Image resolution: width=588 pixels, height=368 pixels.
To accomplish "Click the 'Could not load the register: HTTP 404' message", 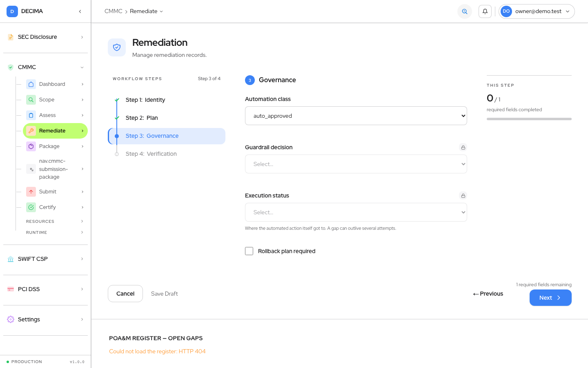I will click(157, 351).
